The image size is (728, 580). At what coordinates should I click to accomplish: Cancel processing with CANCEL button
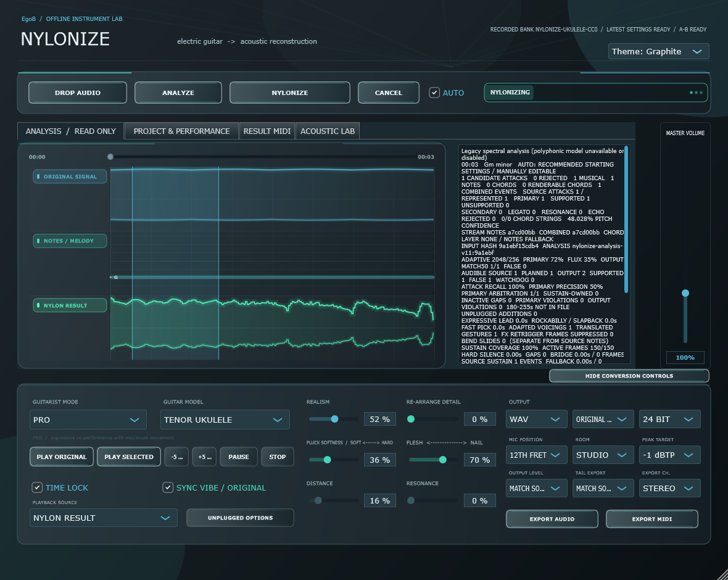click(389, 93)
